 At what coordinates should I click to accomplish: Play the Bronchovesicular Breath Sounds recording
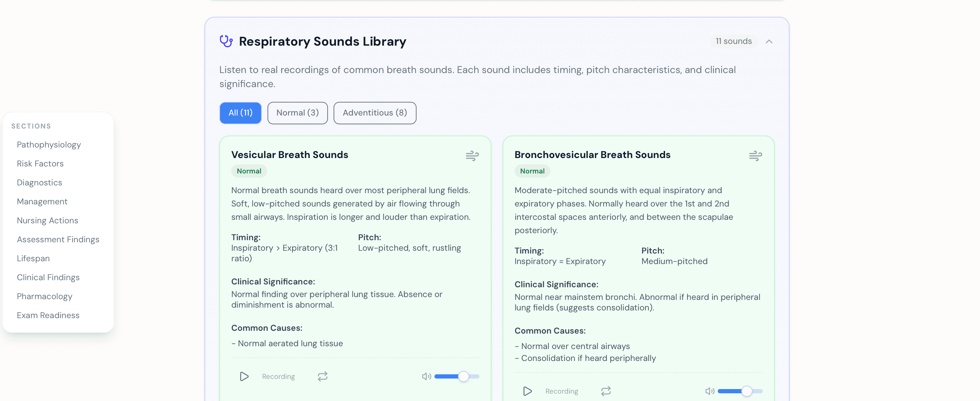click(x=527, y=391)
